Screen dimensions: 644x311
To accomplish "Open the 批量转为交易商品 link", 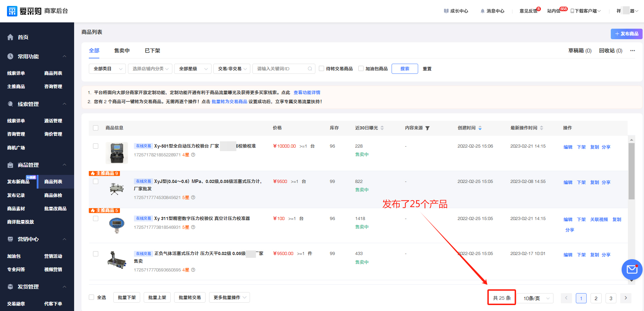I will 229,102.
